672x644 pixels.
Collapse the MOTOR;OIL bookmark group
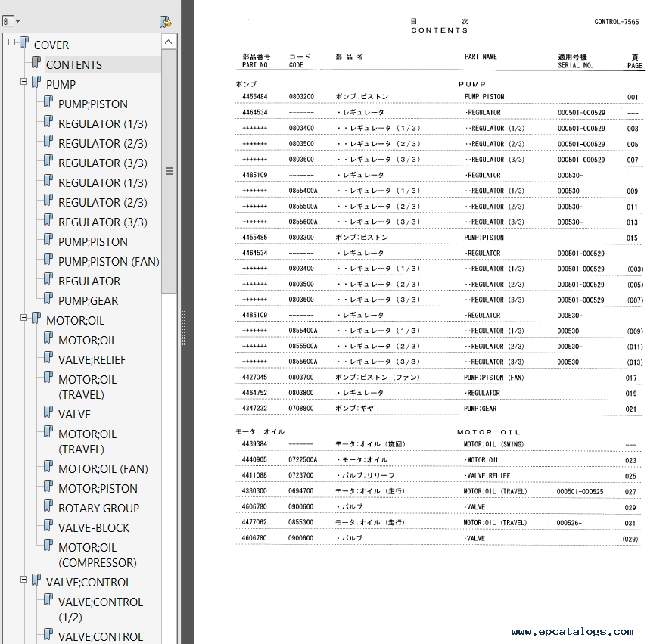(x=24, y=318)
